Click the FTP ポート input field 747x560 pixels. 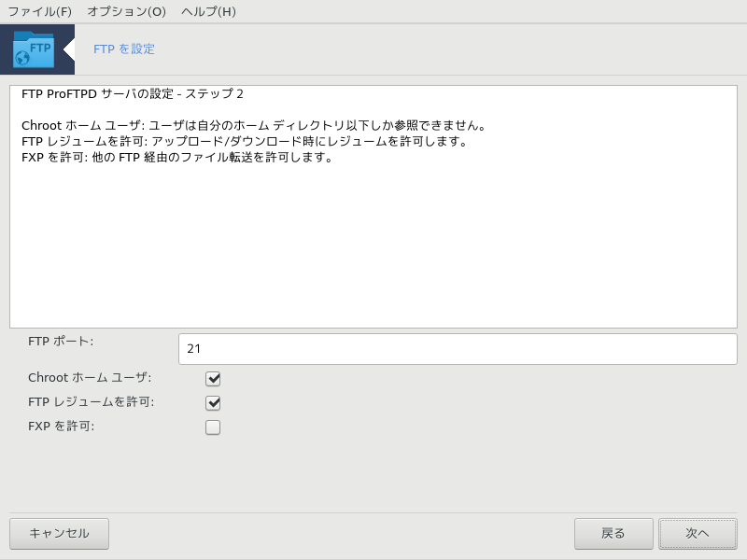pos(458,349)
